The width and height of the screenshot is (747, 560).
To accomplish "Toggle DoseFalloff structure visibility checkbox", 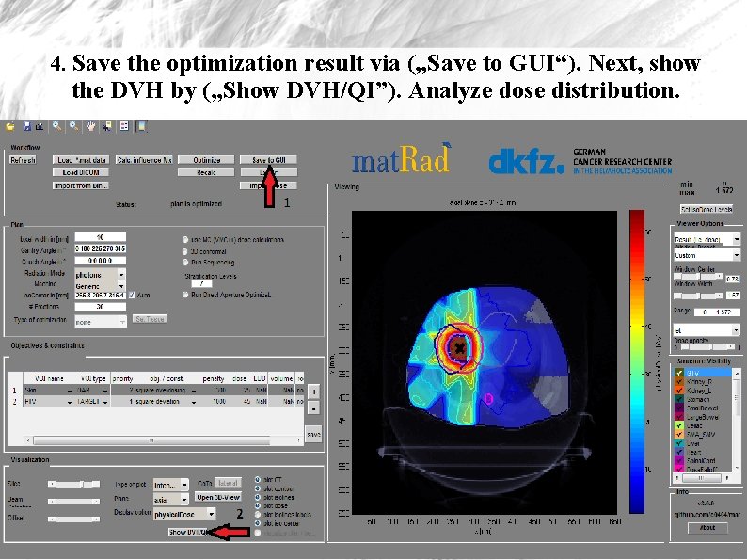I will tap(679, 470).
